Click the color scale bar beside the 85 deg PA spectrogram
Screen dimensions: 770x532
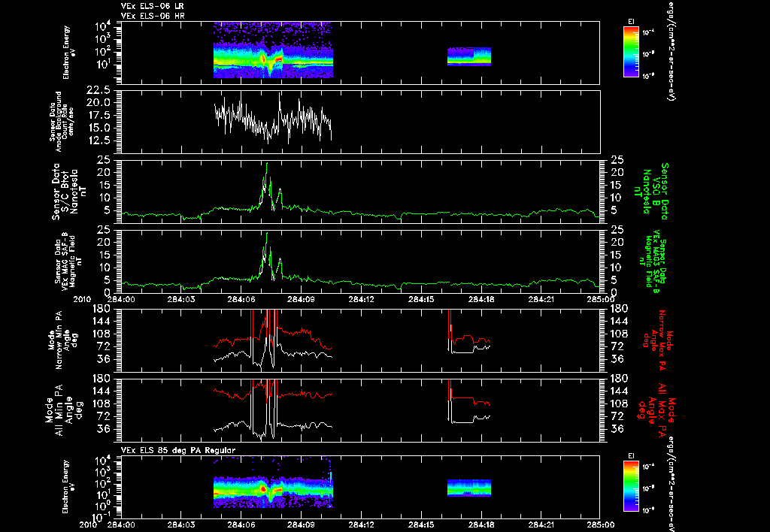(631, 487)
